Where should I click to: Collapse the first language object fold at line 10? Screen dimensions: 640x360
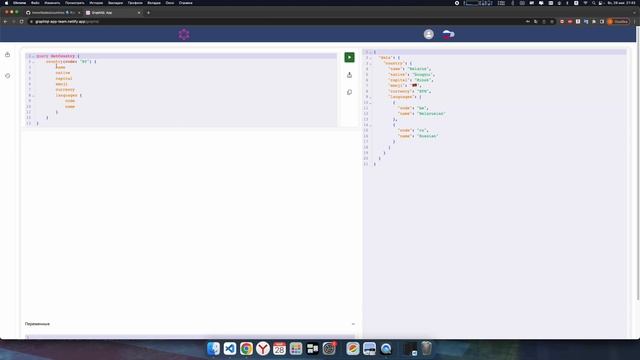(371, 102)
